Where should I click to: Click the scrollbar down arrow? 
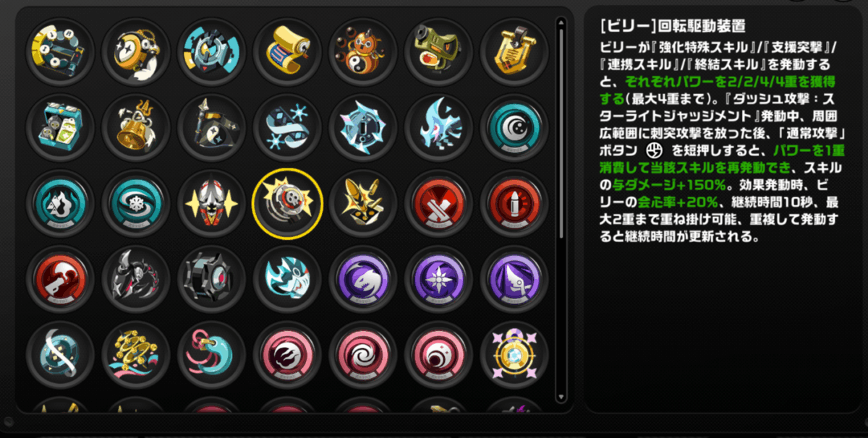[561, 398]
